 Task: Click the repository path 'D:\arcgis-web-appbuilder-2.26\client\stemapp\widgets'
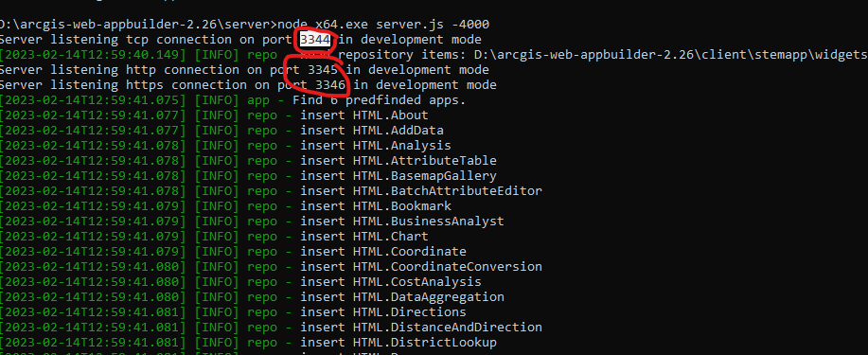coord(671,55)
